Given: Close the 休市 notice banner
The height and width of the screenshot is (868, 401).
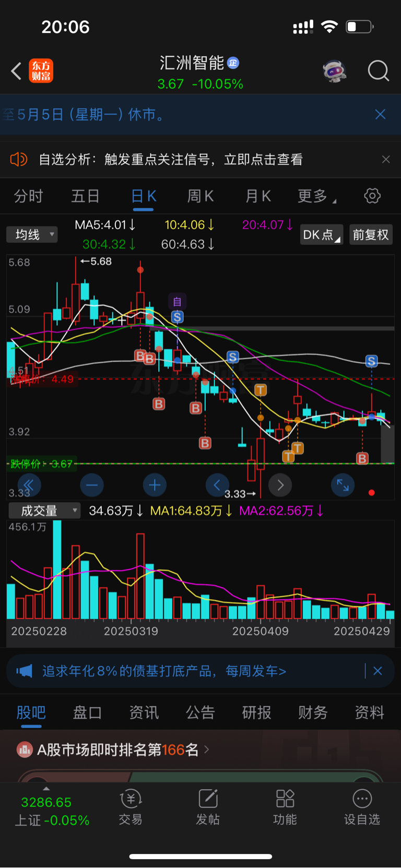Looking at the screenshot, I should click(380, 114).
